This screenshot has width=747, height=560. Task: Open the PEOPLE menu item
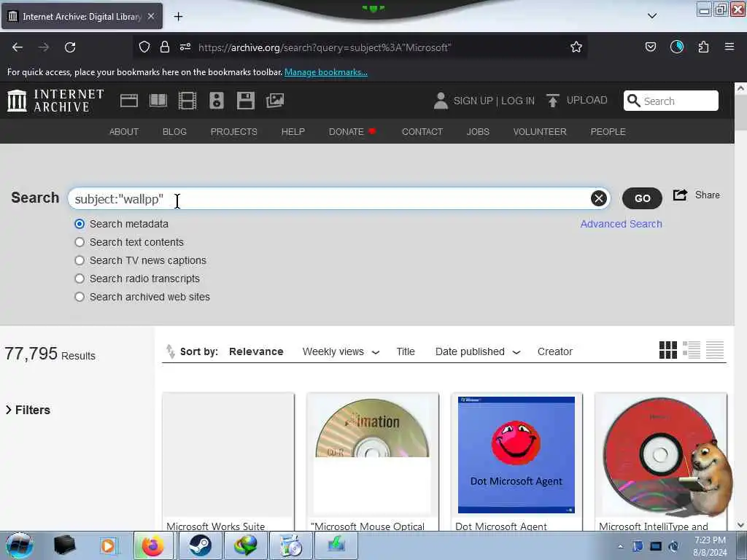[x=608, y=132]
